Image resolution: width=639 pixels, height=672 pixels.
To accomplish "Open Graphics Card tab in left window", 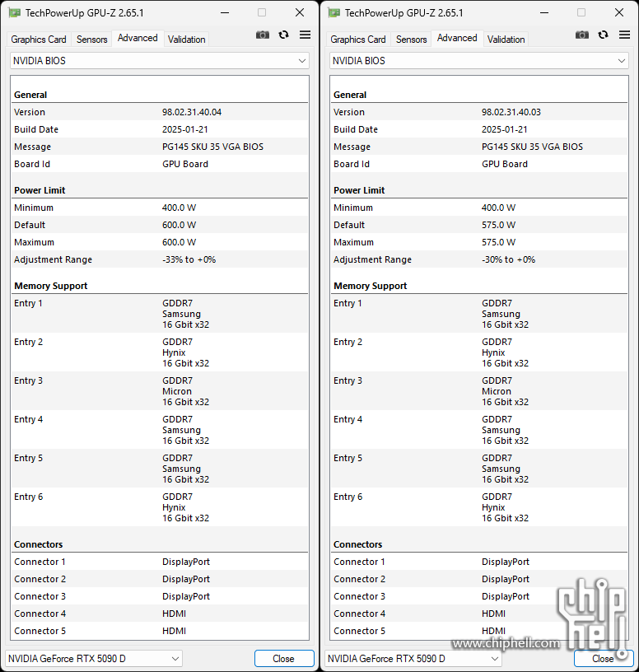I will click(39, 40).
